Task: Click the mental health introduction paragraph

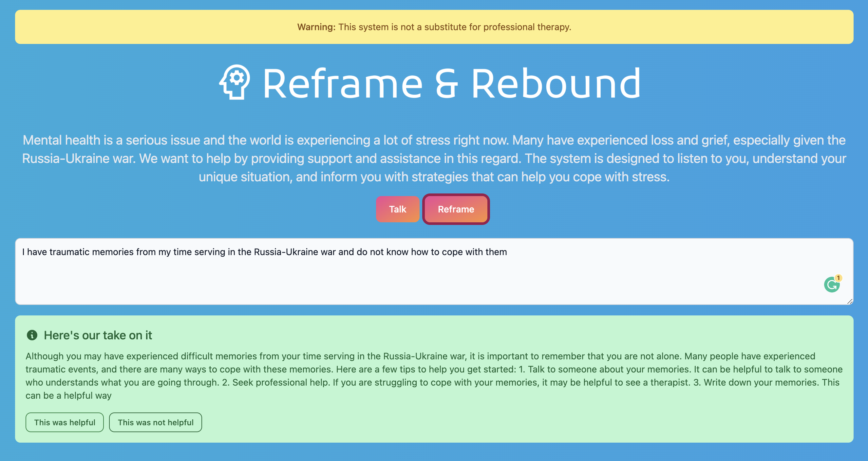Action: [434, 158]
